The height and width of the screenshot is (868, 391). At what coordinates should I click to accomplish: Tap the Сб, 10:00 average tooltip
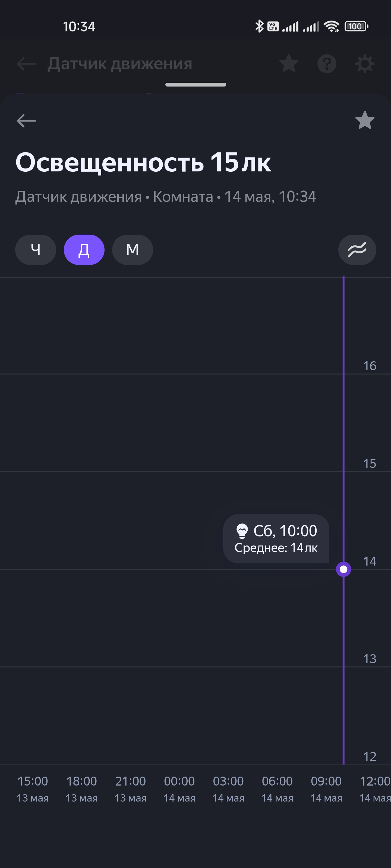tap(276, 538)
